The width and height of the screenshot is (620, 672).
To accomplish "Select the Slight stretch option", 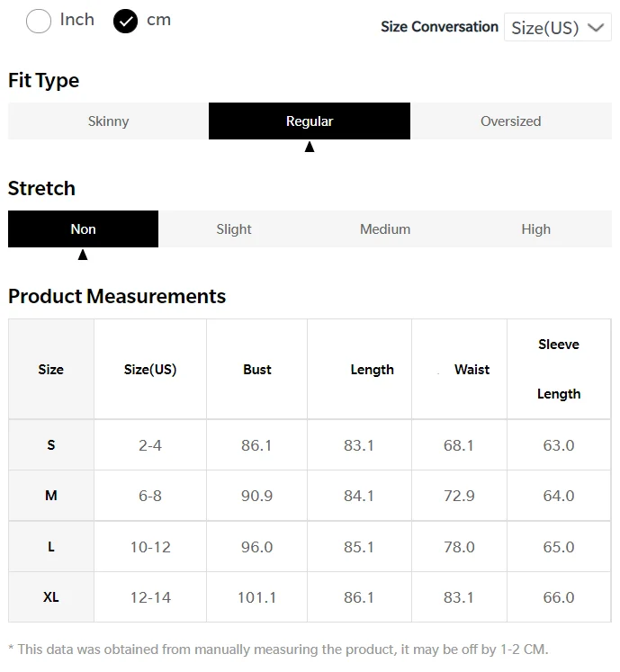I will 234,229.
